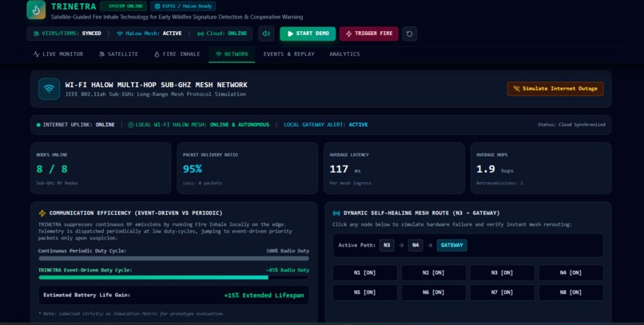The width and height of the screenshot is (644, 325).
Task: Click the 95% packet delivery ratio value
Action: pyautogui.click(x=193, y=169)
